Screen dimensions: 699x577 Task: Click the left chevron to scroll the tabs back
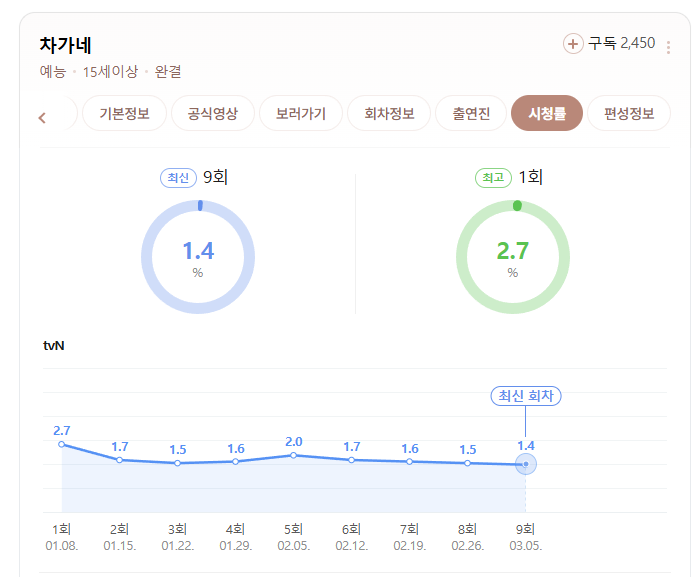[42, 118]
